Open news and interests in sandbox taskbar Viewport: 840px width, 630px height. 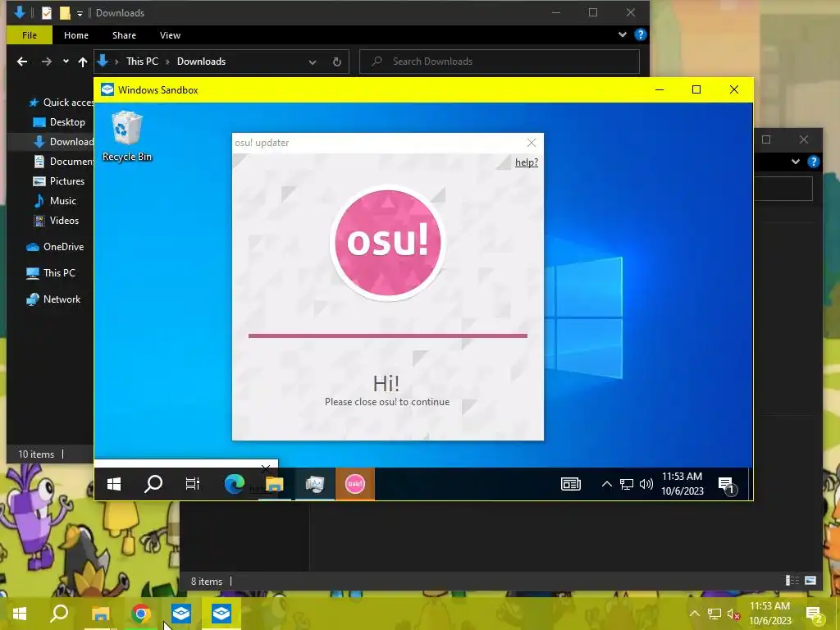pos(571,484)
